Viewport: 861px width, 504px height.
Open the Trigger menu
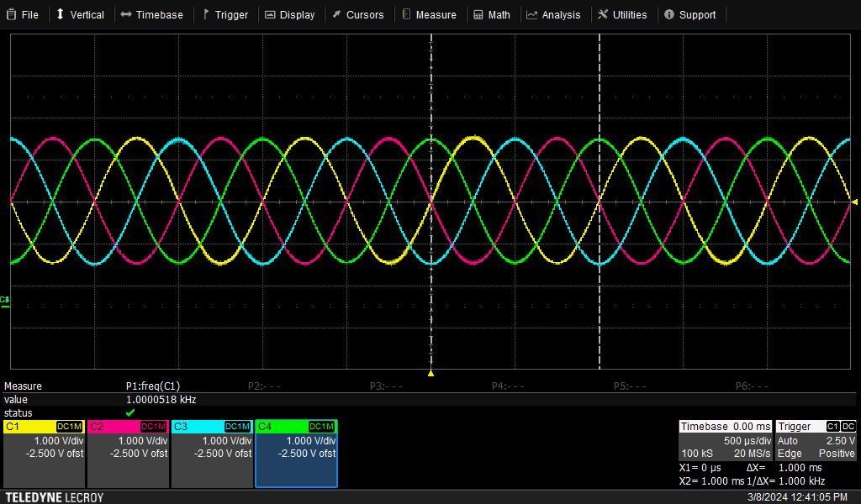coord(225,15)
